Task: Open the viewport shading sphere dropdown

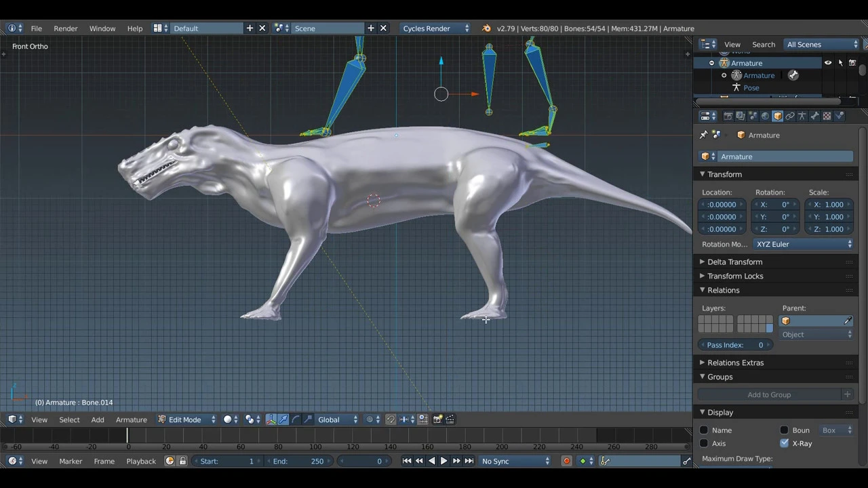Action: click(x=231, y=420)
